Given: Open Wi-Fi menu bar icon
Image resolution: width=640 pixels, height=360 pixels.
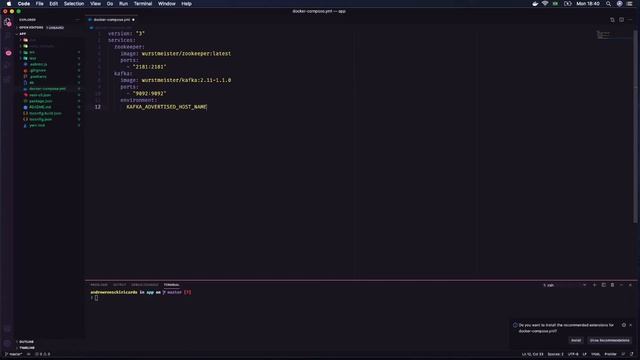Looking at the screenshot, I should 545,4.
